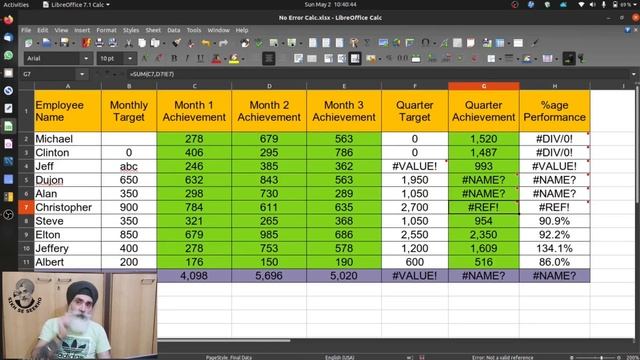Viewport: 640px width, 360px height.
Task: Toggle Bold formatting
Action: coord(174,59)
